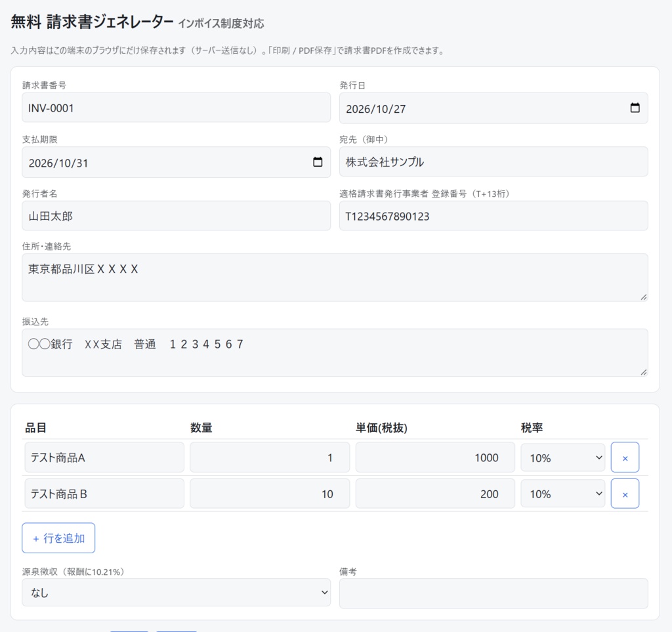This screenshot has width=672, height=632.
Task: Click the 振込先 bank details textarea
Action: (x=335, y=352)
